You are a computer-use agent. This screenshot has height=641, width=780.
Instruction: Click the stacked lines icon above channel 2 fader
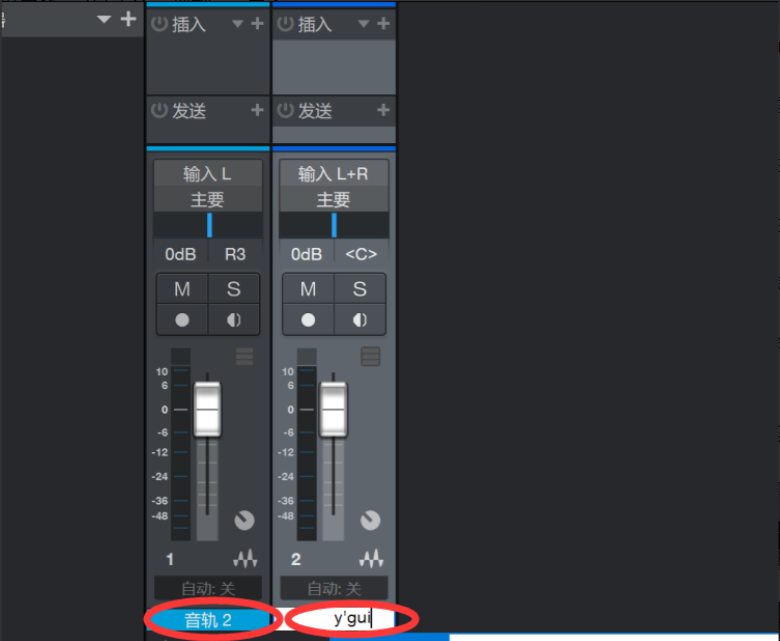point(370,357)
